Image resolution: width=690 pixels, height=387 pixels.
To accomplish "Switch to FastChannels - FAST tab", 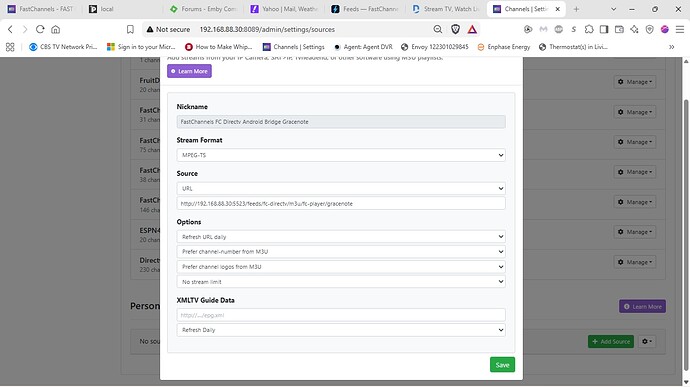I will (40, 9).
